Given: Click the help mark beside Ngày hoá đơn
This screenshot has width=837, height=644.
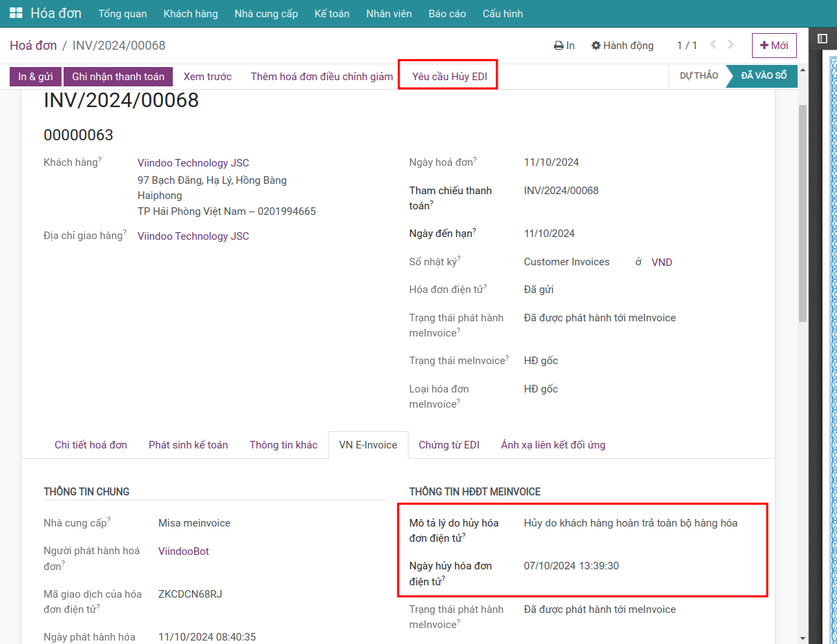Looking at the screenshot, I should click(x=475, y=160).
